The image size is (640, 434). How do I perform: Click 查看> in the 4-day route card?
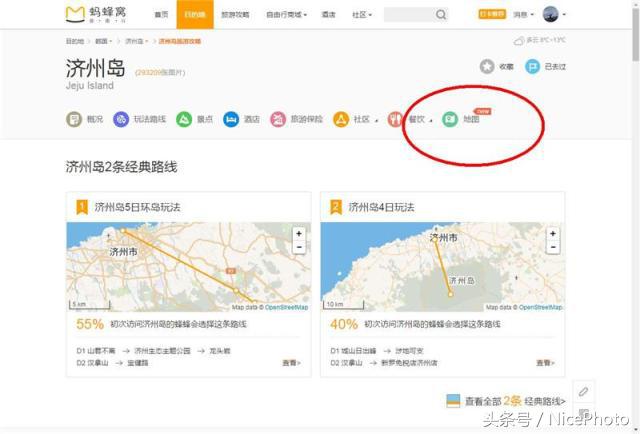point(545,363)
